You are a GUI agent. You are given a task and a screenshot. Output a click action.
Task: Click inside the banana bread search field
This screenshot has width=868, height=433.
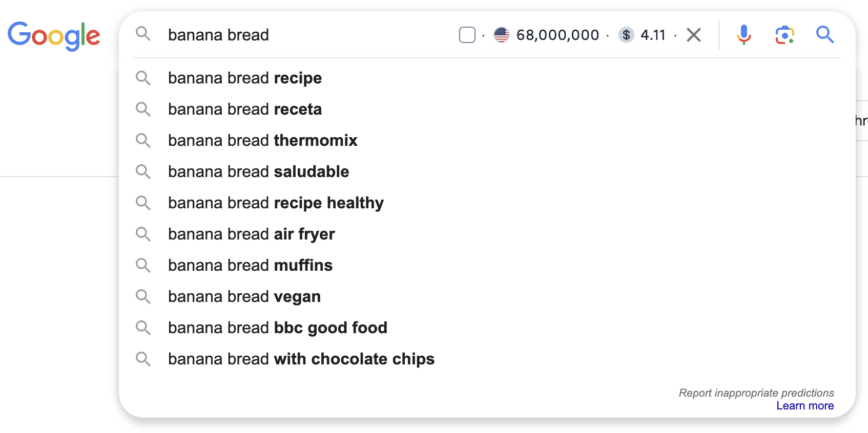pos(307,35)
